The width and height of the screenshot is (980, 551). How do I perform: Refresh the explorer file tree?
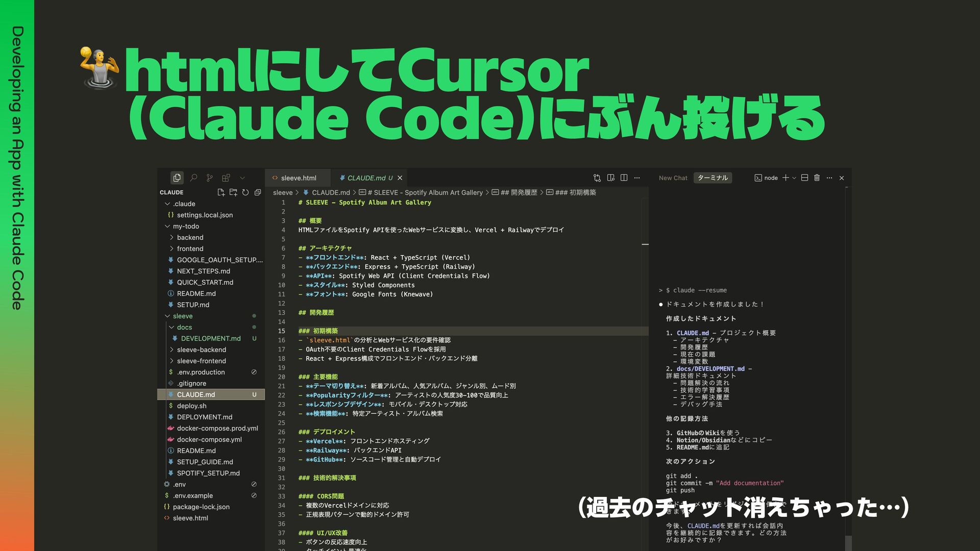pos(246,192)
